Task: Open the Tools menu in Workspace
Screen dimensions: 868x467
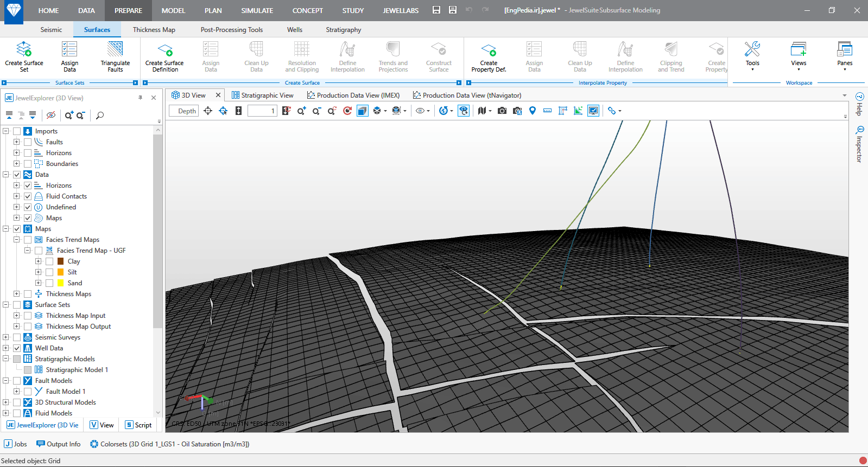Action: coord(752,56)
